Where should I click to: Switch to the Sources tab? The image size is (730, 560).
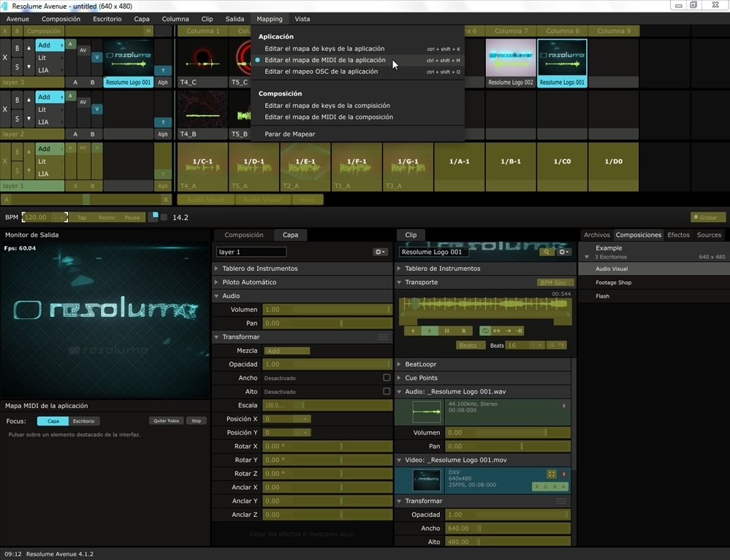[x=709, y=235]
